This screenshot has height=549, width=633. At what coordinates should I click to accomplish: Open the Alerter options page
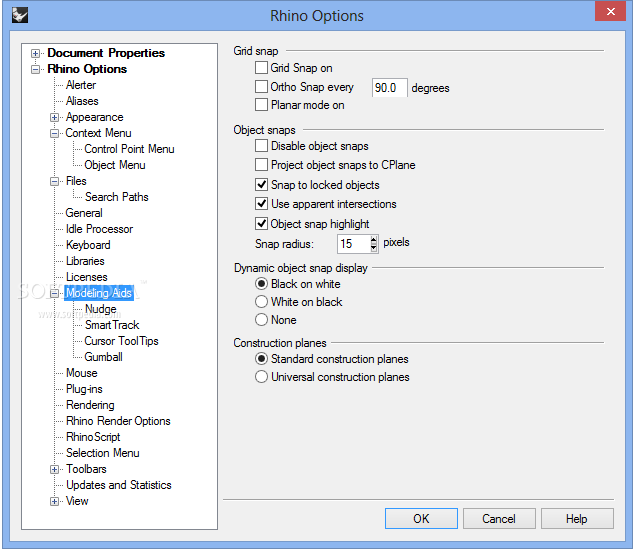click(x=81, y=85)
